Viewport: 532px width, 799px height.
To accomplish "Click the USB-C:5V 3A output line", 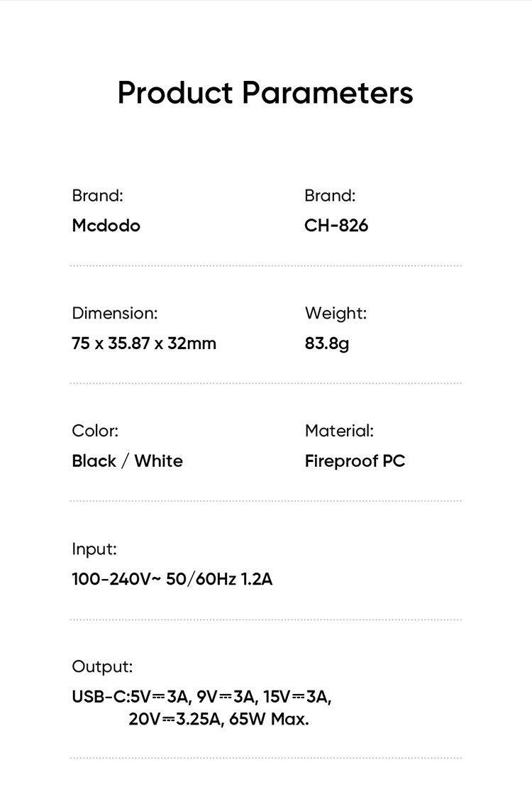I will (201, 697).
